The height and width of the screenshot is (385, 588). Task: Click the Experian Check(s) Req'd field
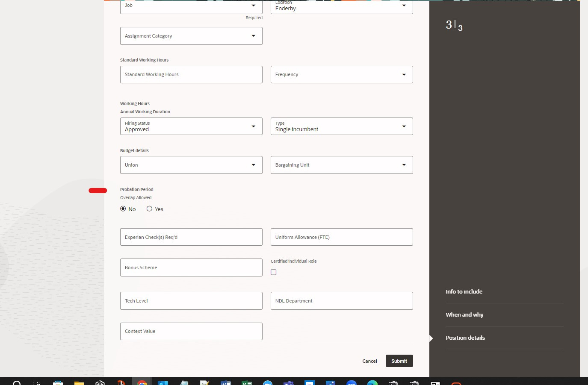pos(191,237)
